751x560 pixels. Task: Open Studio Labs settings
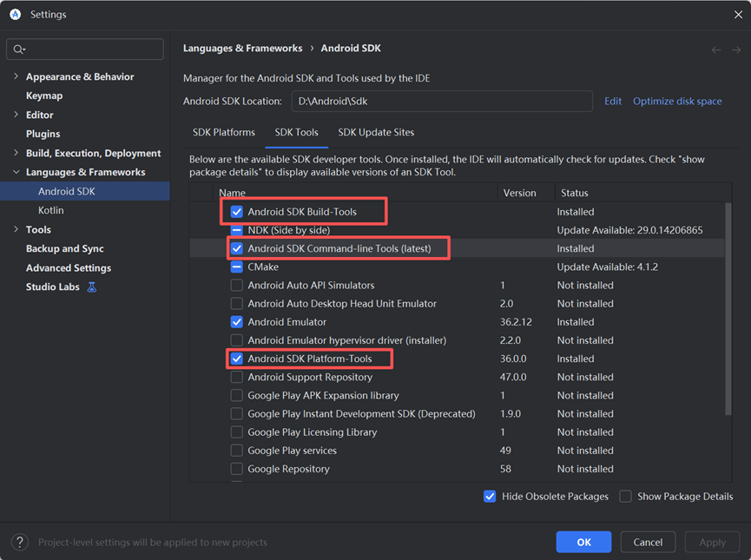[x=53, y=287]
